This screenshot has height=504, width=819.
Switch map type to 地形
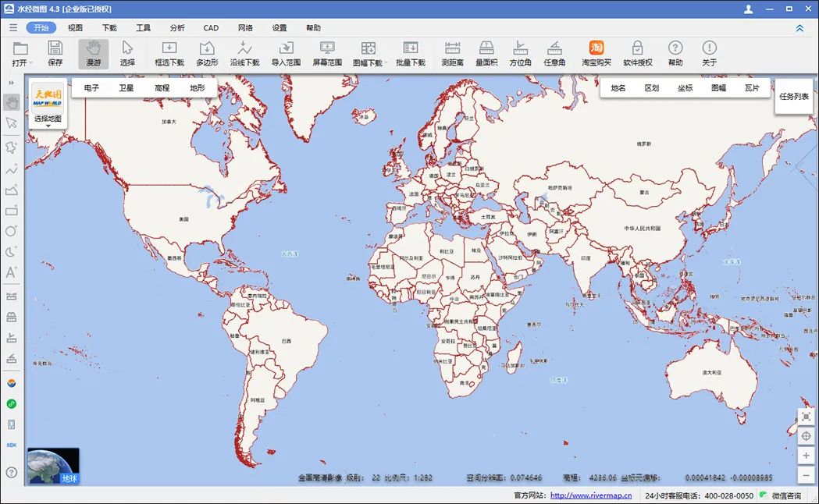click(198, 87)
